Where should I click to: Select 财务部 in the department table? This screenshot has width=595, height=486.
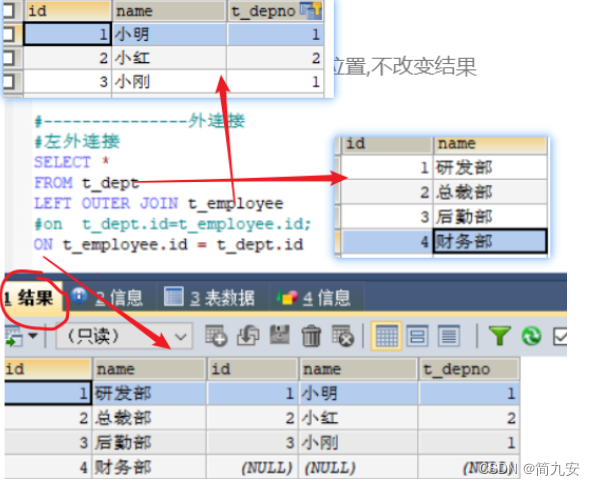490,241
